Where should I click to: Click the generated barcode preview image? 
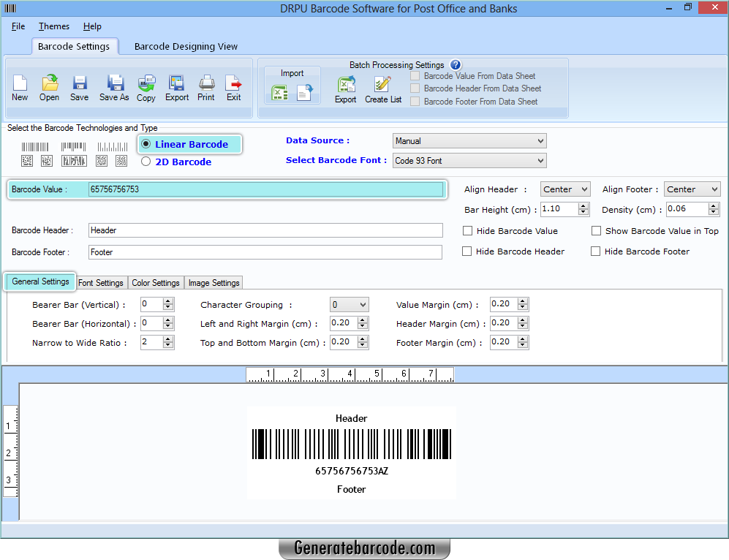pos(352,444)
